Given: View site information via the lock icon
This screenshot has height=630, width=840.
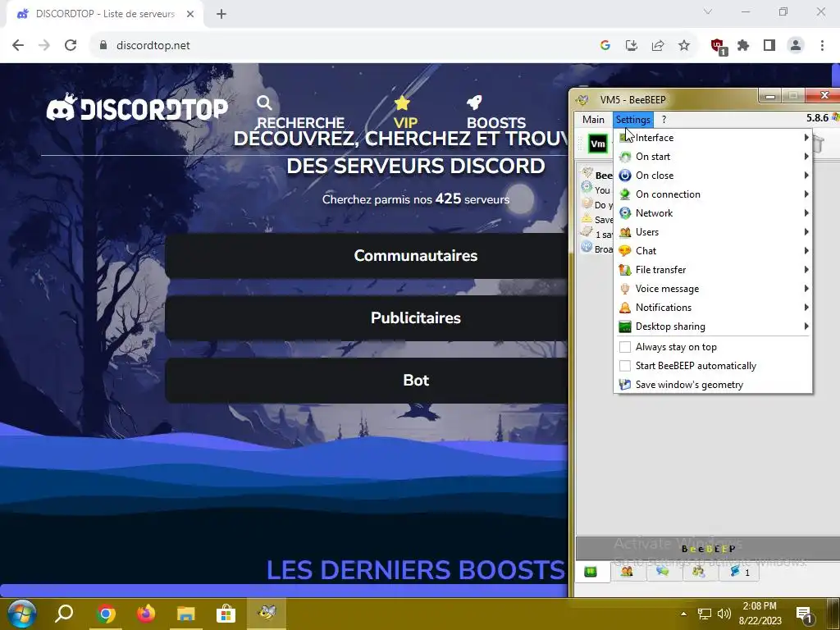Looking at the screenshot, I should [103, 45].
